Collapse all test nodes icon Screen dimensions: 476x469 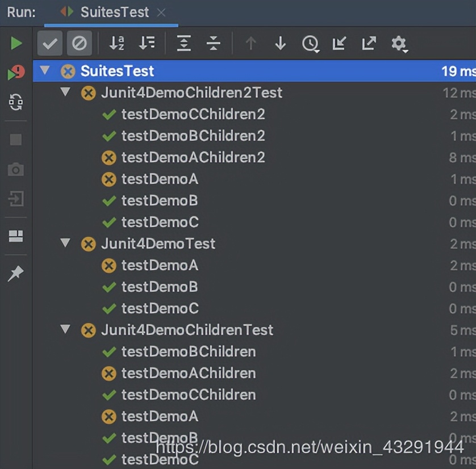pyautogui.click(x=213, y=43)
